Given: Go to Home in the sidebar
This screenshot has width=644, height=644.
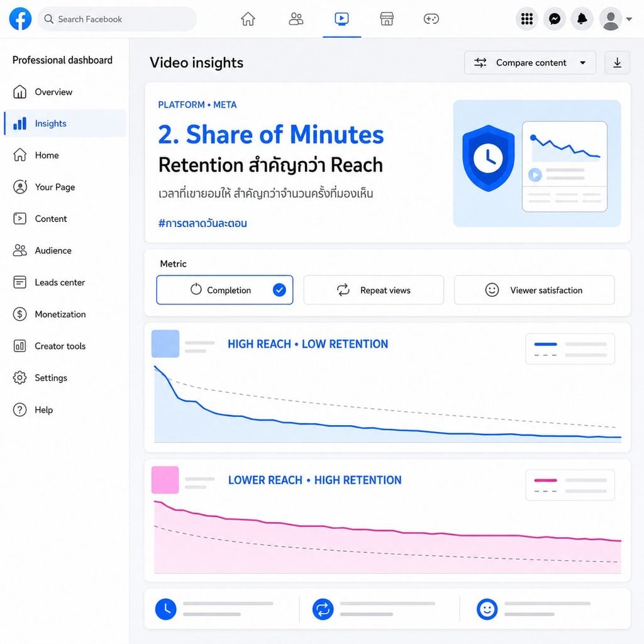Looking at the screenshot, I should coord(65,155).
